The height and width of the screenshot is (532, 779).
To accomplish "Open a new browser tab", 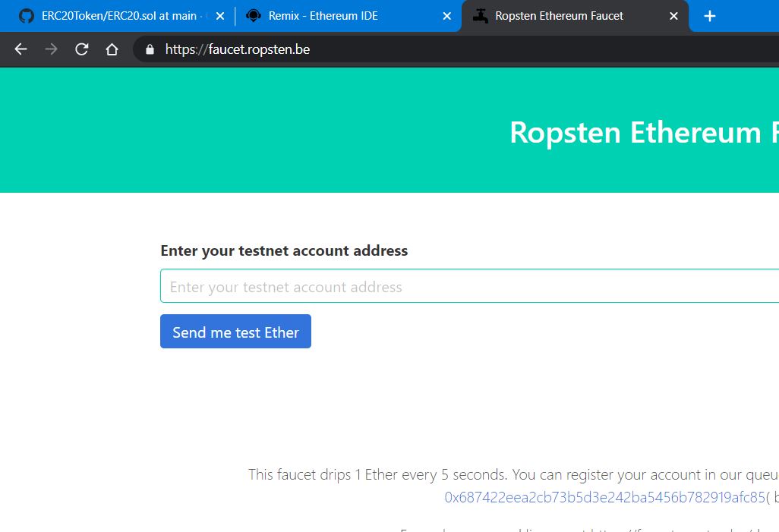I will click(x=709, y=16).
